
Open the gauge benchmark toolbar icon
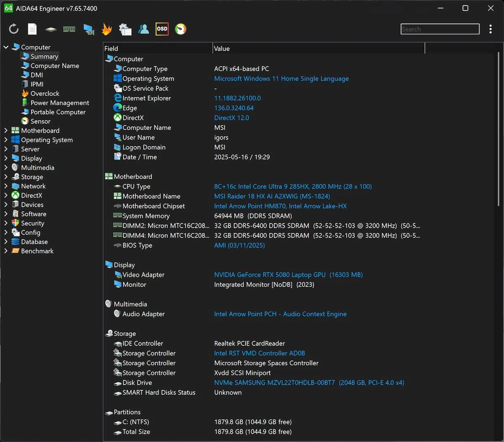pos(181,29)
